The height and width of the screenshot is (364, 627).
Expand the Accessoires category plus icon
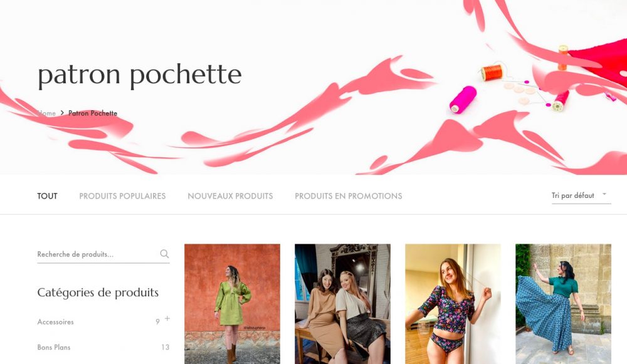pyautogui.click(x=167, y=318)
